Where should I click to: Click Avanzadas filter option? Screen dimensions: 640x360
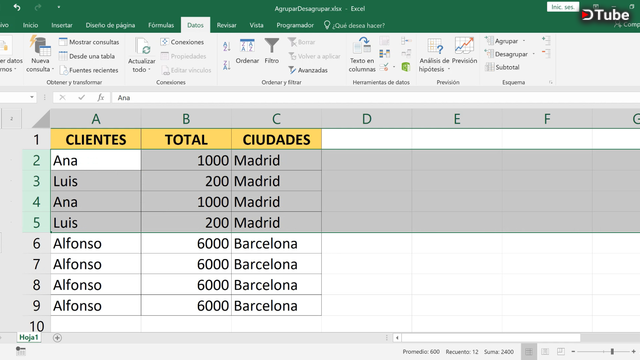pos(308,70)
